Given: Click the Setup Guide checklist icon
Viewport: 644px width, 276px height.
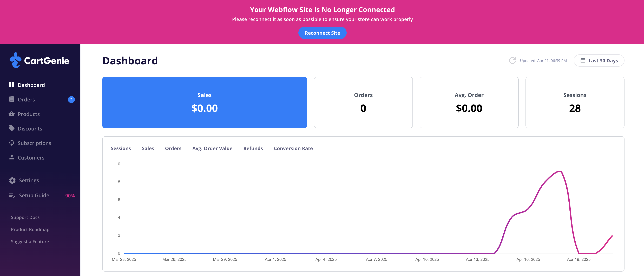Looking at the screenshot, I should tap(12, 196).
